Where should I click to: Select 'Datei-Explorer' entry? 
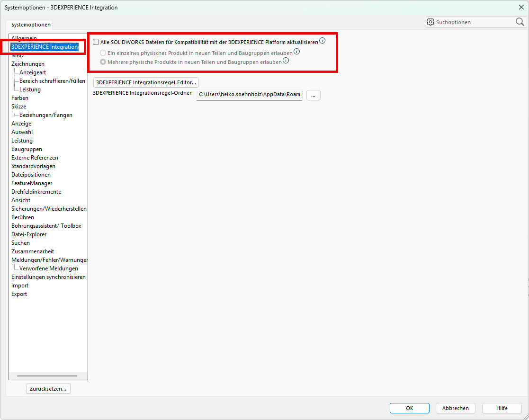[29, 234]
